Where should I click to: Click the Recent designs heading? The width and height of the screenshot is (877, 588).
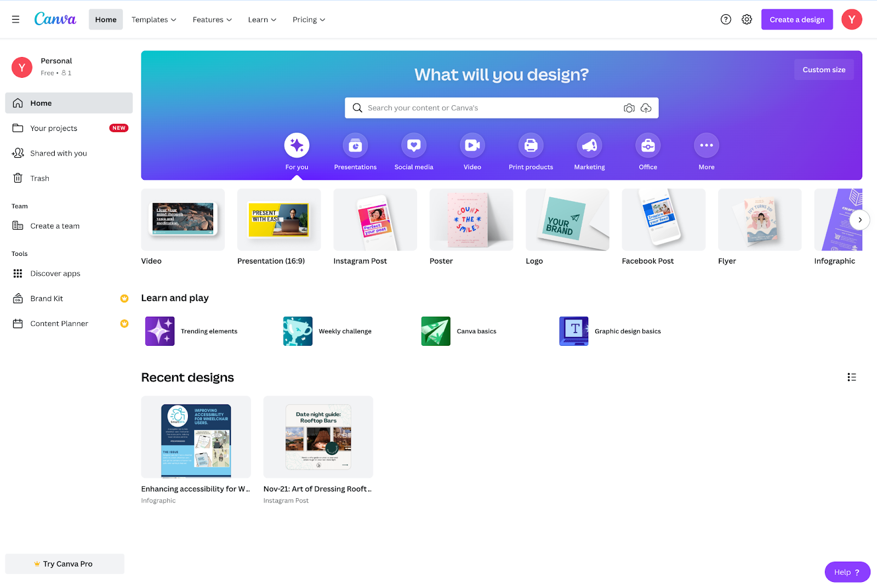coord(187,378)
